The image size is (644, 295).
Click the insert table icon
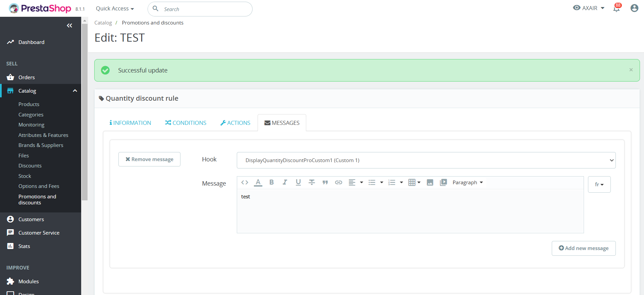click(x=412, y=183)
